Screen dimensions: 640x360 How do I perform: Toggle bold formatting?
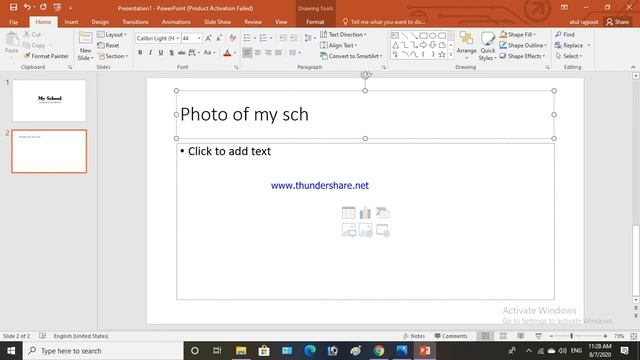(x=140, y=53)
